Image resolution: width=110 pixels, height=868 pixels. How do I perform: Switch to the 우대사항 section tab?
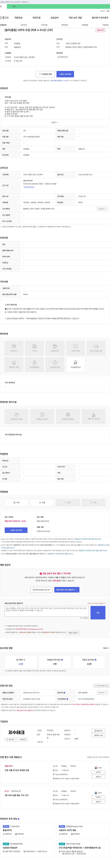click(x=44, y=25)
